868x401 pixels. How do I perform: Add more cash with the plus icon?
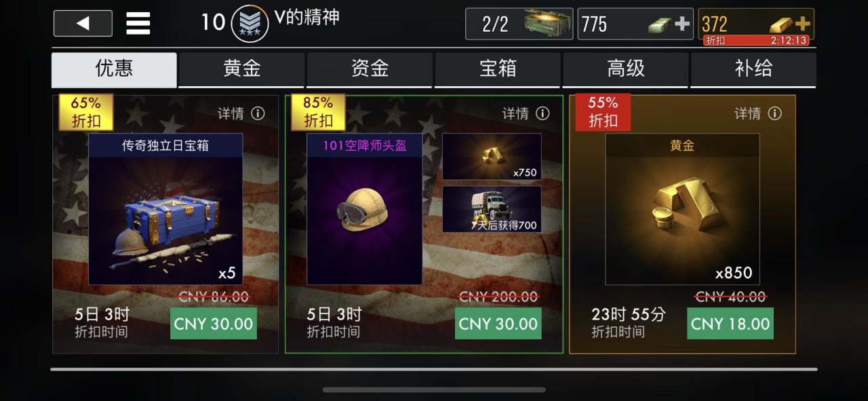[x=682, y=24]
